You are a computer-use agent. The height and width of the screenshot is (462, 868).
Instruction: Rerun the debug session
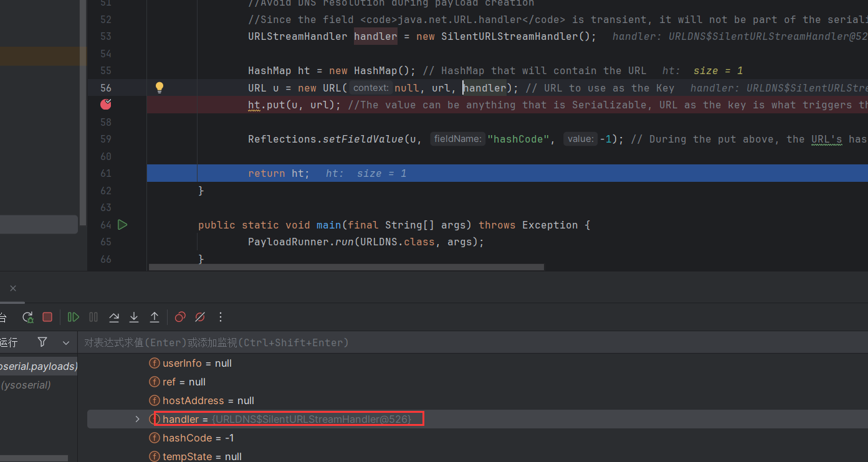pos(27,318)
